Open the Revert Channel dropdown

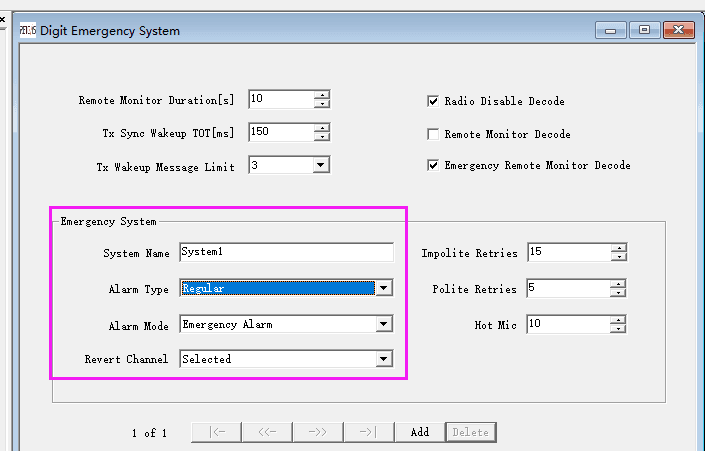point(382,359)
